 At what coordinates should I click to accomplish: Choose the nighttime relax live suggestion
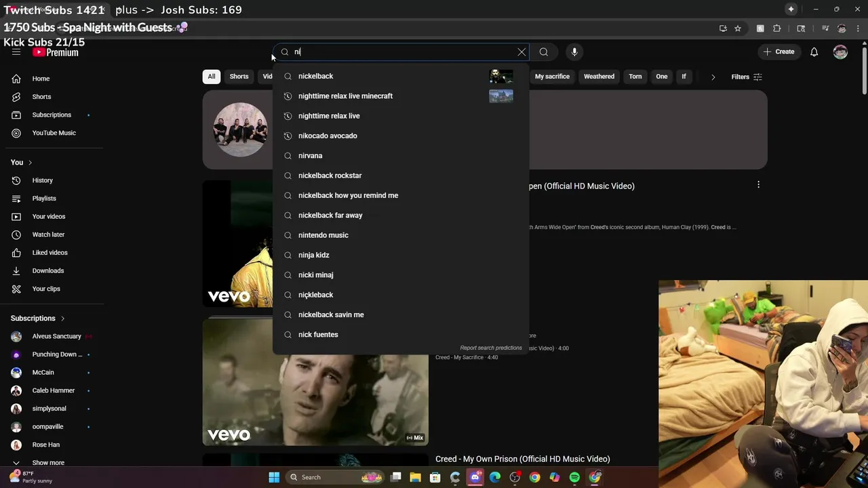coord(401,116)
